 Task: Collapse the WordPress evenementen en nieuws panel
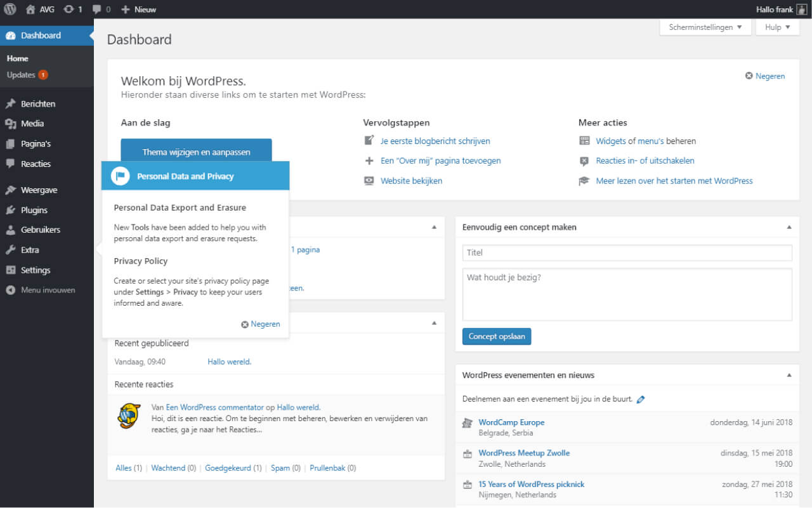[x=790, y=375]
